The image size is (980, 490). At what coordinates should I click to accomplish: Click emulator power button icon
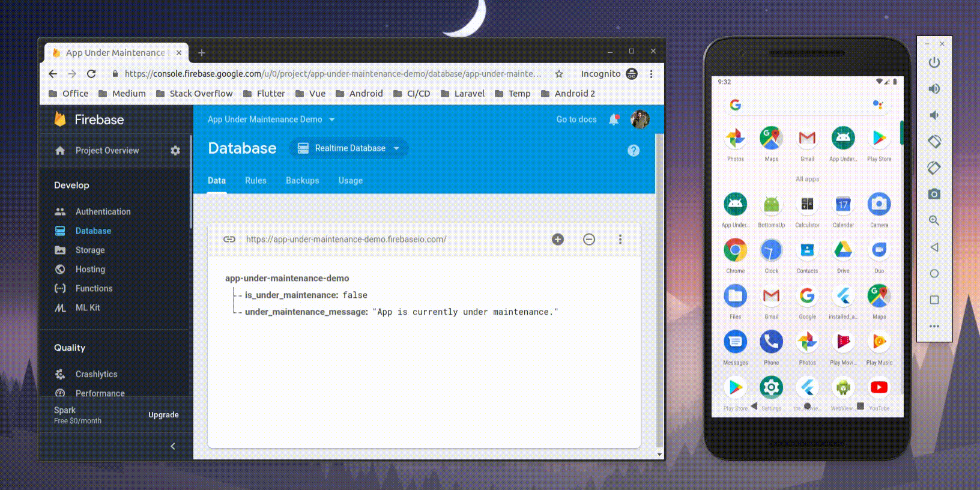(x=934, y=62)
